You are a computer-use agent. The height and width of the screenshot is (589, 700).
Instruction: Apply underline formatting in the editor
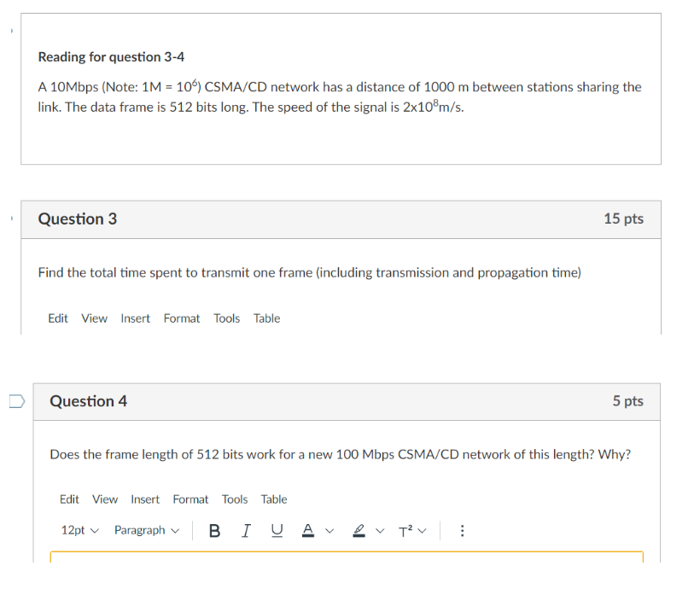[277, 530]
